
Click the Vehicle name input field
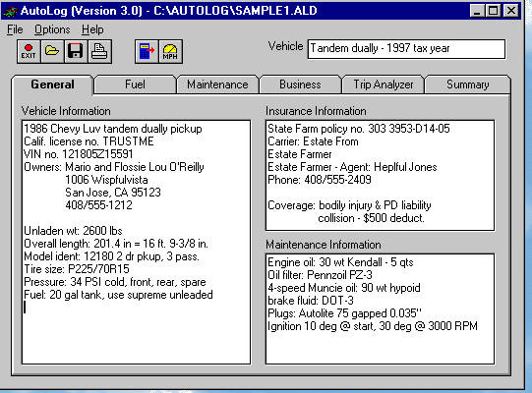[406, 49]
